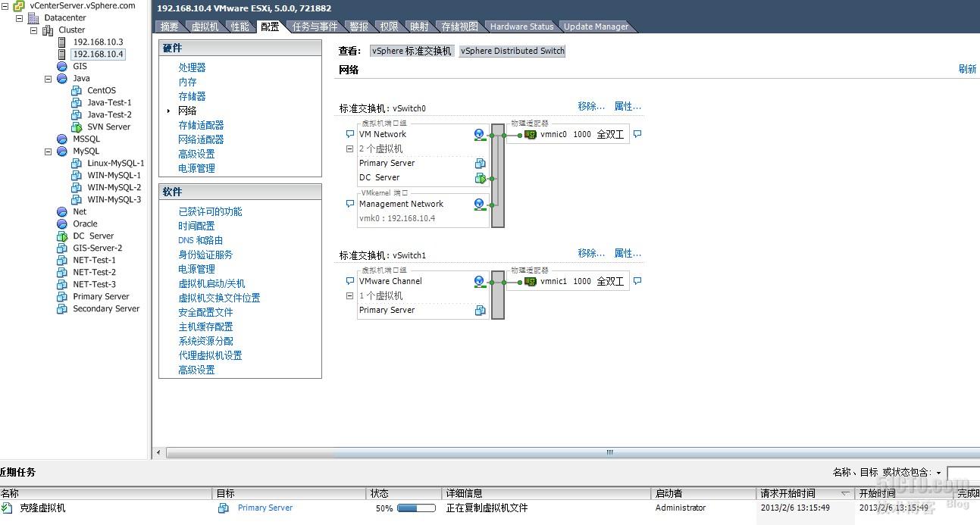Viewport: 980px width, 525px height.
Task: Switch to the 摘要 tab
Action: click(x=170, y=27)
